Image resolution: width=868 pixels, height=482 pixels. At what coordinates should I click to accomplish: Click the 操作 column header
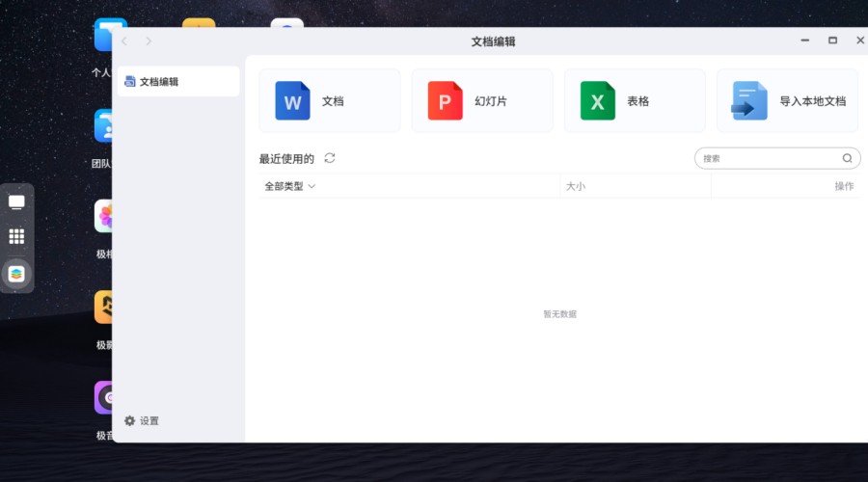point(844,186)
